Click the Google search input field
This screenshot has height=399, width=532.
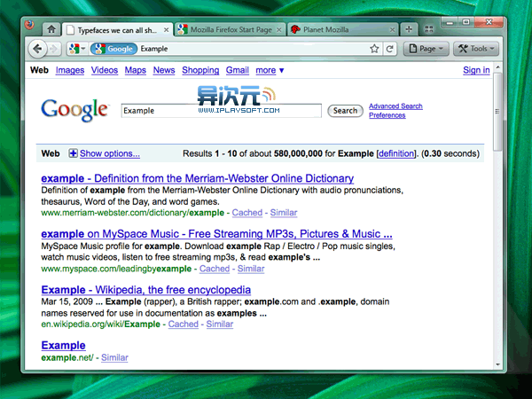(x=221, y=111)
